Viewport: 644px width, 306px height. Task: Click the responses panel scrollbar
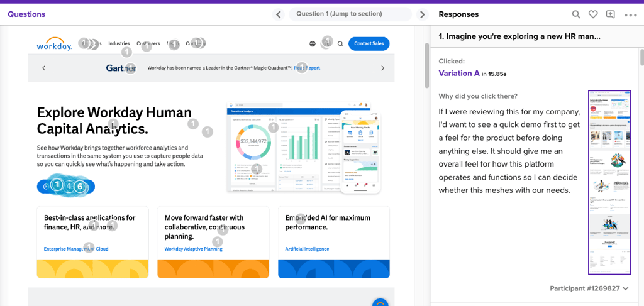641,57
